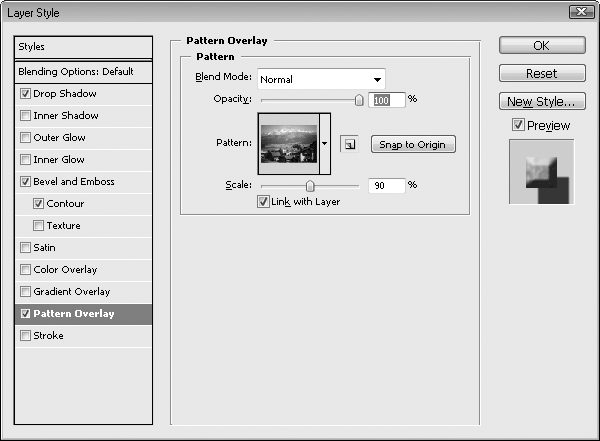600x441 pixels.
Task: Create new preset from current pattern icon
Action: pos(349,144)
